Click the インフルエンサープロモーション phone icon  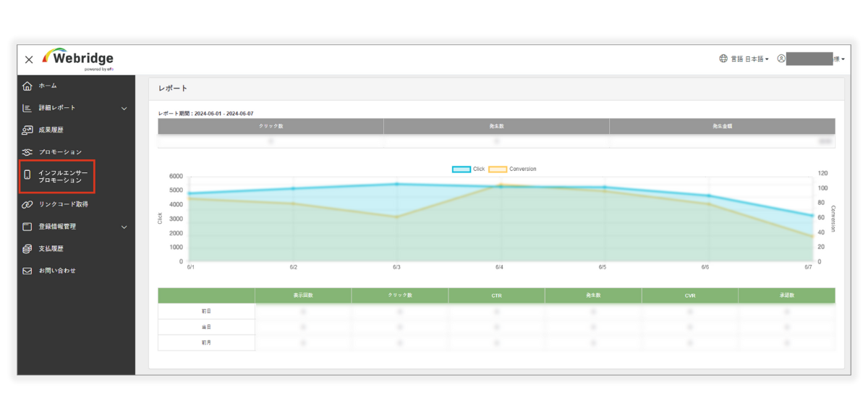click(x=27, y=176)
